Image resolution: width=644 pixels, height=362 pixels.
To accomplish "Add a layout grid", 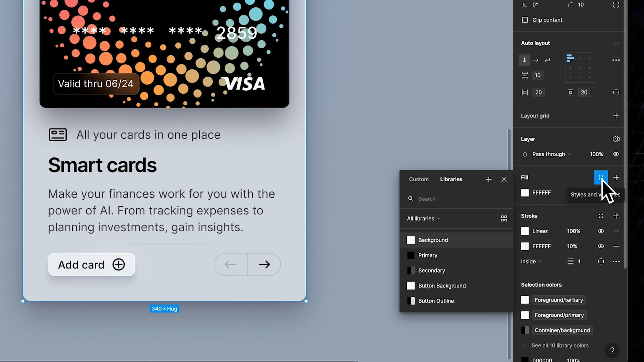I will tap(616, 116).
